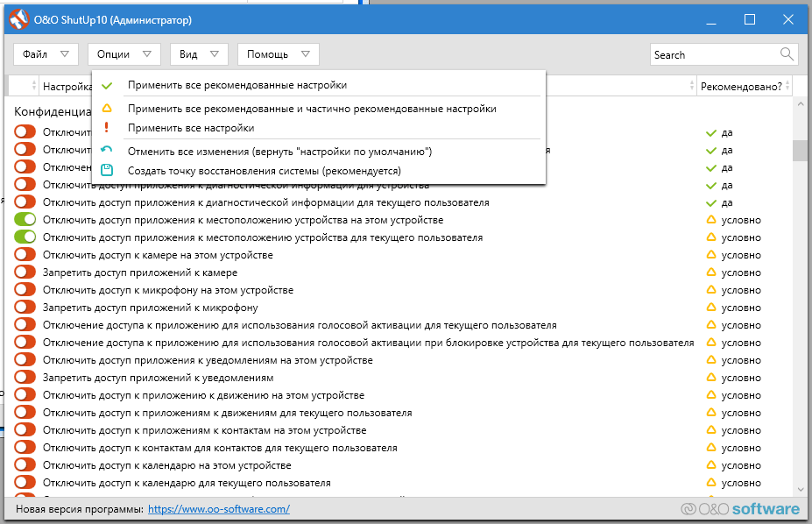Select Отменить все изменения menu entry
The width and height of the screenshot is (812, 524).
(x=319, y=152)
